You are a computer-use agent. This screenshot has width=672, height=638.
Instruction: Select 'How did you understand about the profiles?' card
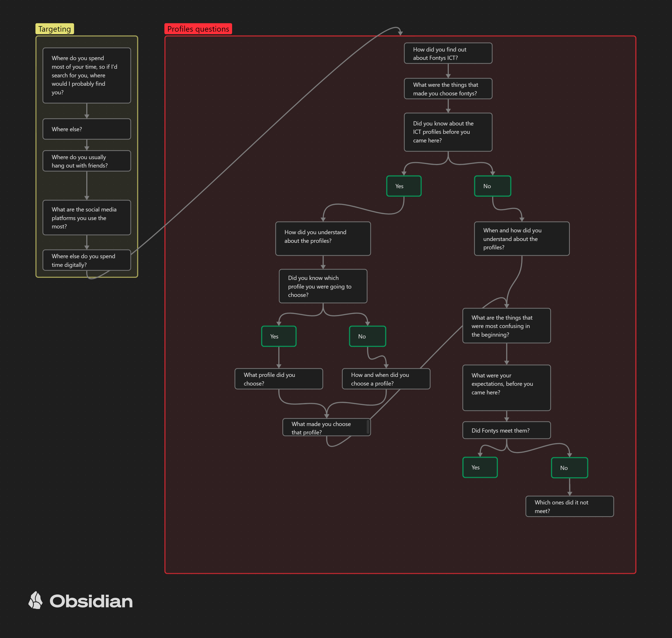pos(323,238)
